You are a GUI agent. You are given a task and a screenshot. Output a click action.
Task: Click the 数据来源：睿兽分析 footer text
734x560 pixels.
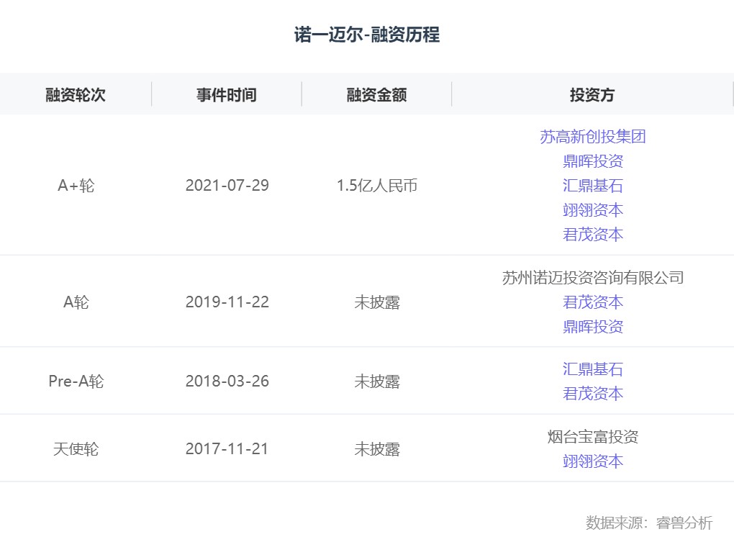[649, 523]
